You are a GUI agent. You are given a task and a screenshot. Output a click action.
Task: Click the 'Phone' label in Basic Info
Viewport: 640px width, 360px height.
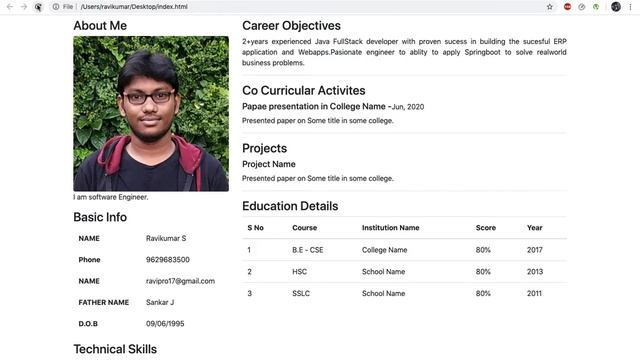pyautogui.click(x=89, y=260)
